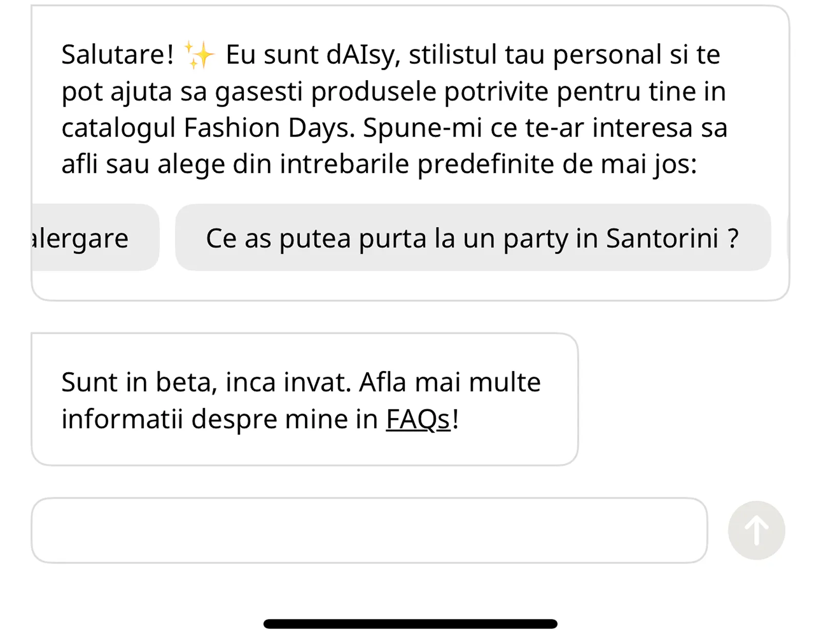Click the sparkles emoji in greeting

coord(200,55)
